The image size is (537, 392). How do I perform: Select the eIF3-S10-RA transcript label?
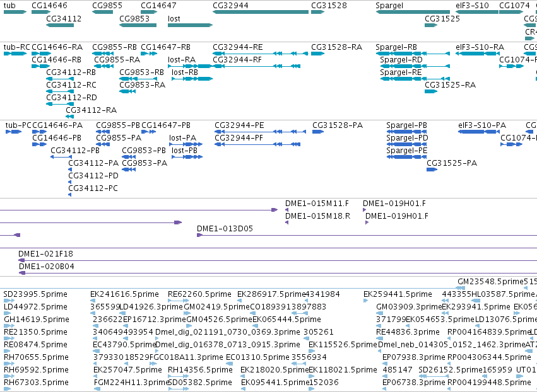coord(480,47)
